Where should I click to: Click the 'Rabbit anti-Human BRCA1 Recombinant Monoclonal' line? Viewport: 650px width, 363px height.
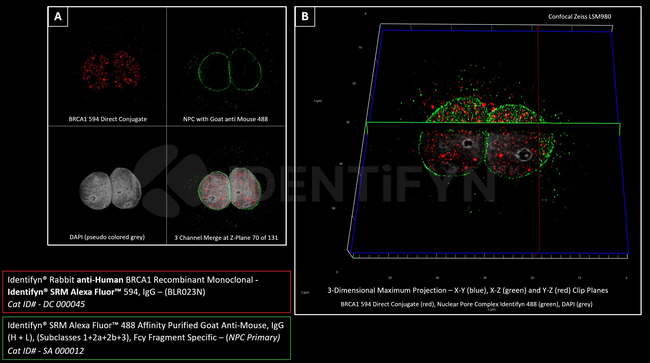click(133, 280)
